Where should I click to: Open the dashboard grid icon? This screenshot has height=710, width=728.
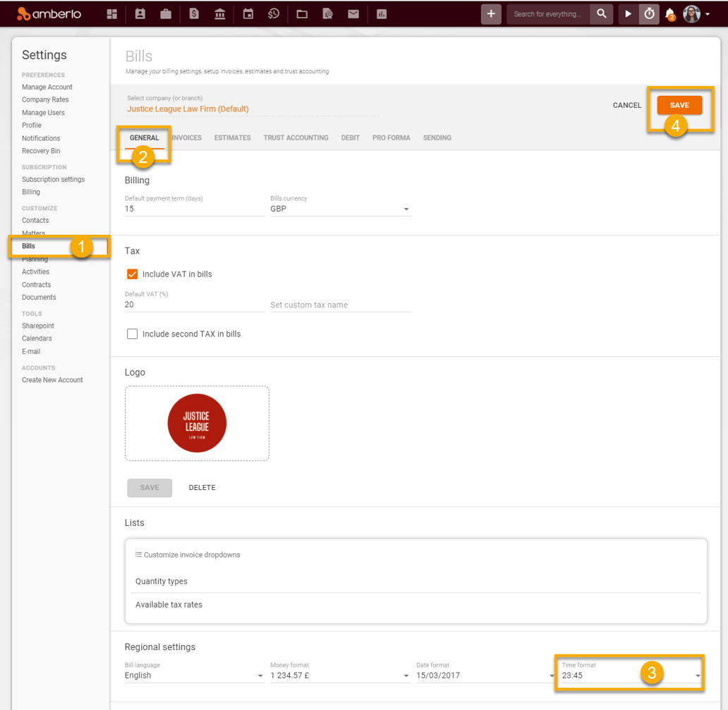pos(112,14)
